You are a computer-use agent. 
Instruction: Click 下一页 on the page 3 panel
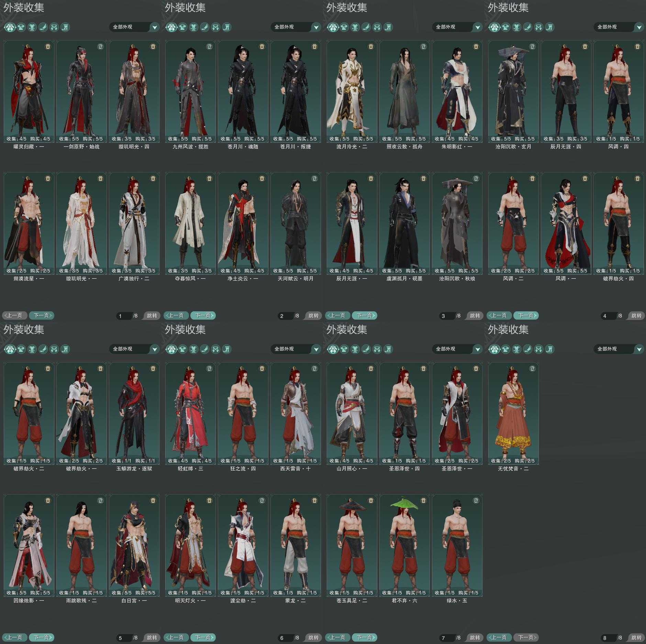[364, 315]
